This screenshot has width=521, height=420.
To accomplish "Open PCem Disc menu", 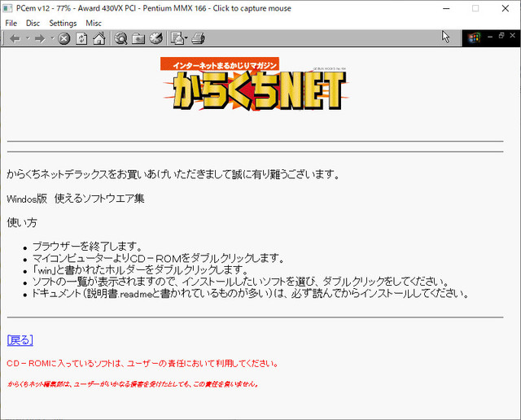I will [33, 24].
